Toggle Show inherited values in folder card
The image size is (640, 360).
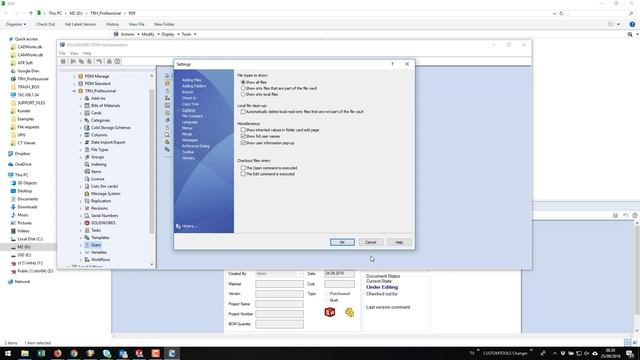click(x=243, y=130)
